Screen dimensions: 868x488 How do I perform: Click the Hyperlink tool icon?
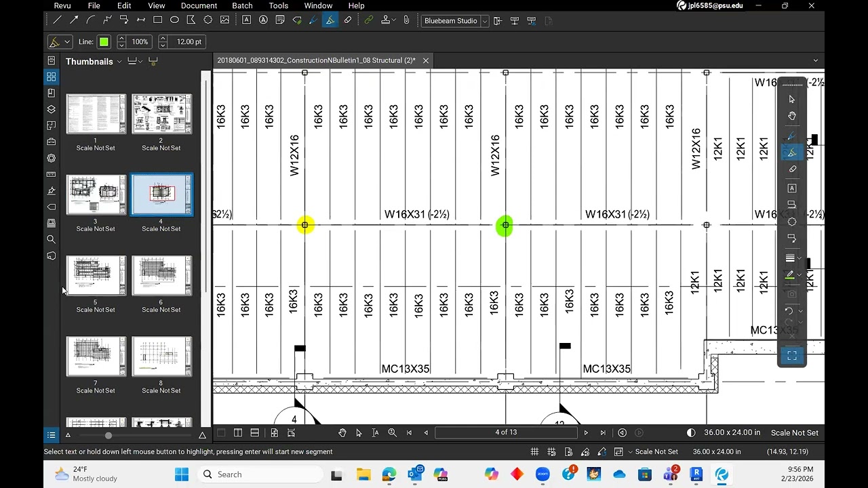[x=368, y=20]
